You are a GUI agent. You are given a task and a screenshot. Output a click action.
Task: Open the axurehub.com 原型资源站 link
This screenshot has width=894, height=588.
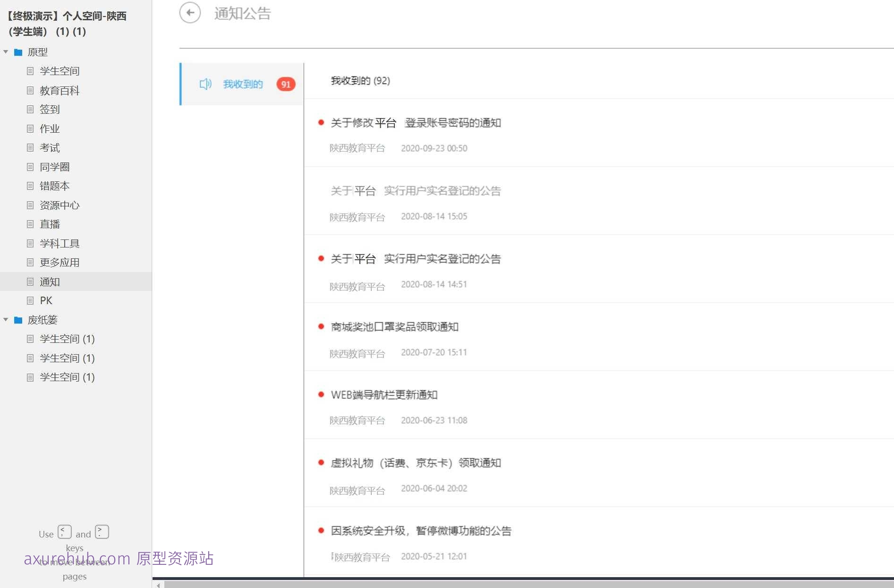click(x=119, y=560)
